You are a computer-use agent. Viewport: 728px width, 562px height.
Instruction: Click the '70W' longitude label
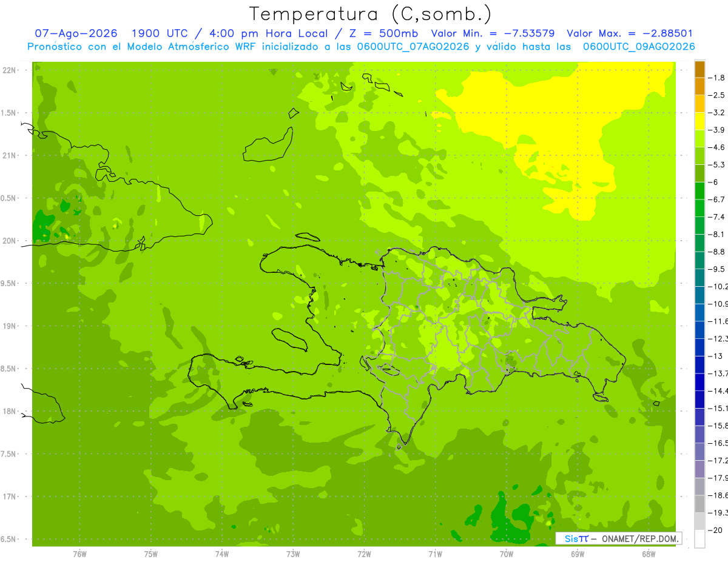pyautogui.click(x=507, y=554)
